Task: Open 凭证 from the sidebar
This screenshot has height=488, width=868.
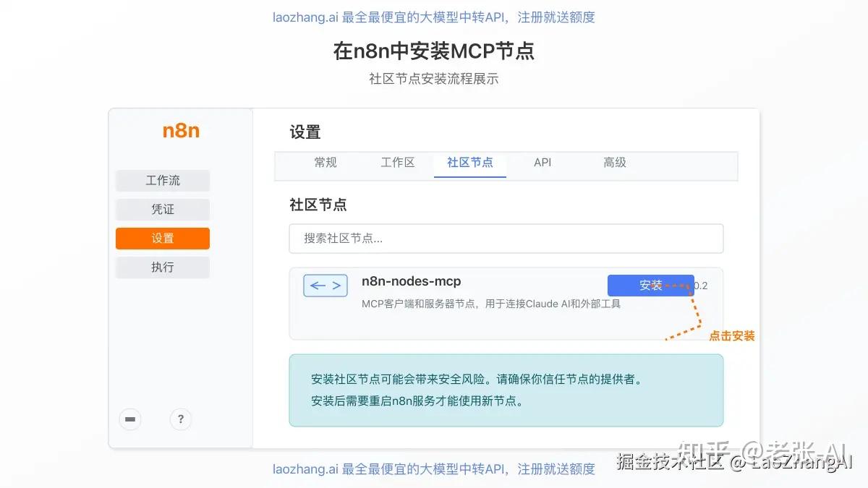Action: tap(162, 209)
